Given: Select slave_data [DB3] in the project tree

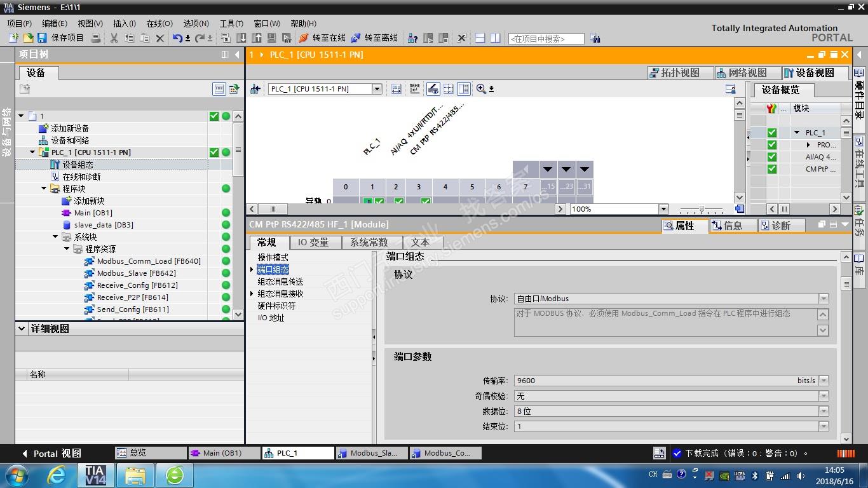Looking at the screenshot, I should [104, 225].
